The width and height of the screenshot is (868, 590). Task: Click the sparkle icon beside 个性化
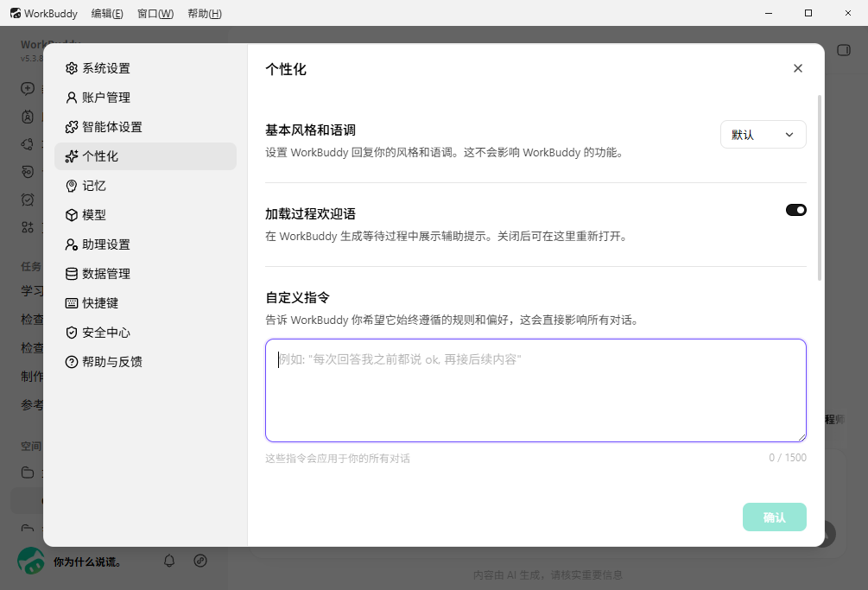coord(72,156)
